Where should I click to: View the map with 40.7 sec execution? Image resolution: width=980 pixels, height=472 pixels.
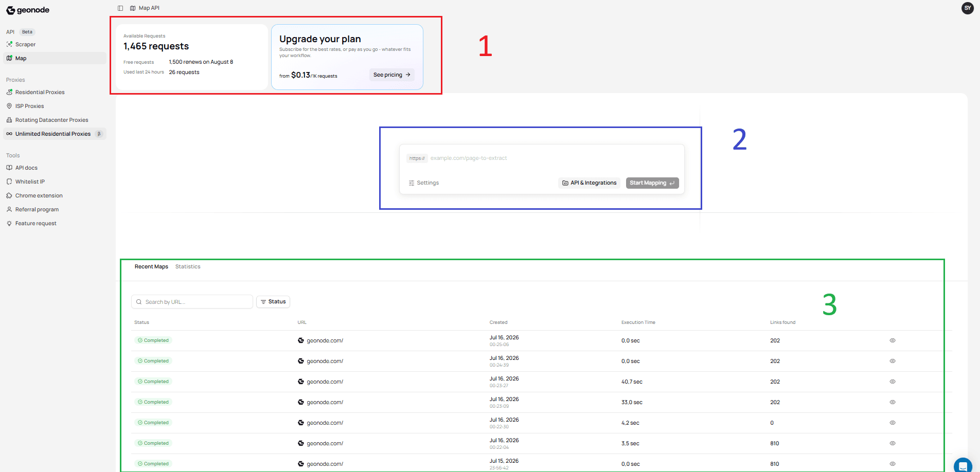pos(893,382)
